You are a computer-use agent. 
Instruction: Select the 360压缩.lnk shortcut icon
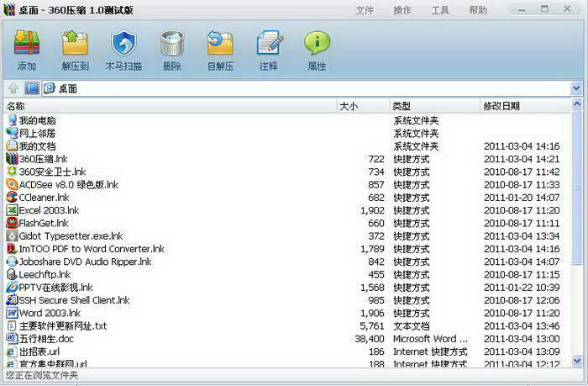[12, 159]
